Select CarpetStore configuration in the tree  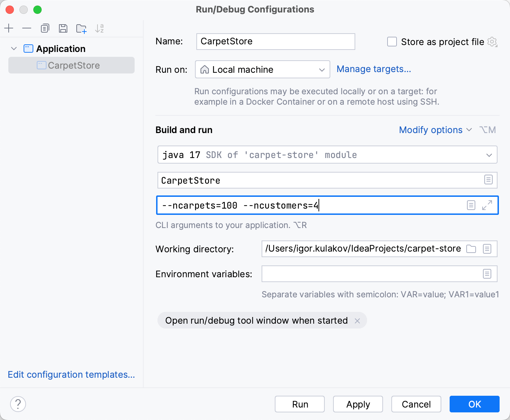pos(74,65)
